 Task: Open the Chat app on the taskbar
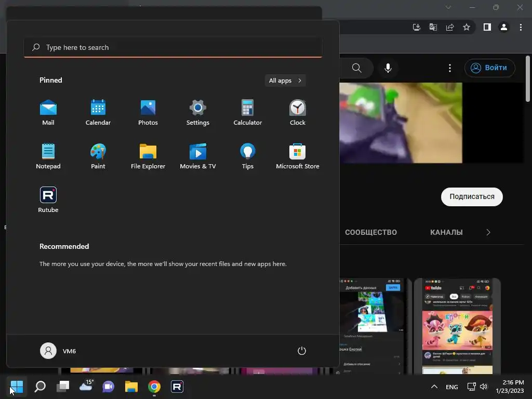pos(109,387)
